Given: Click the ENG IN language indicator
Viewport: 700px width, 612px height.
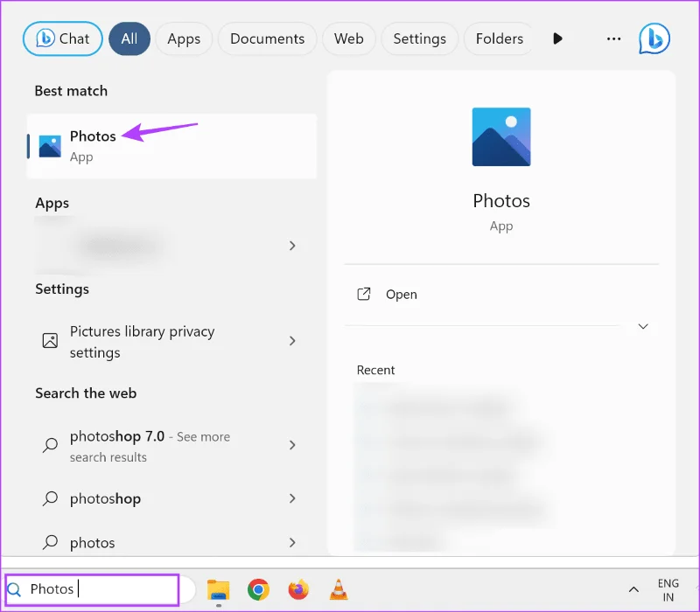Looking at the screenshot, I should click(668, 590).
